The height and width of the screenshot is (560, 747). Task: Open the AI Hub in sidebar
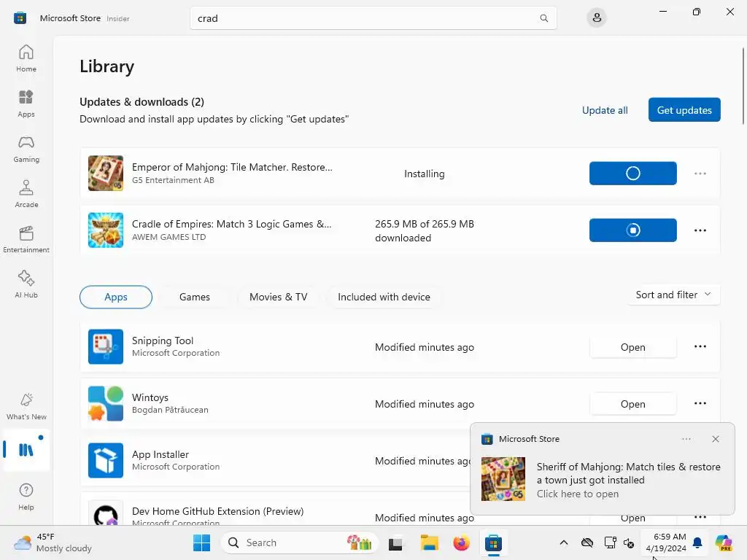[26, 284]
